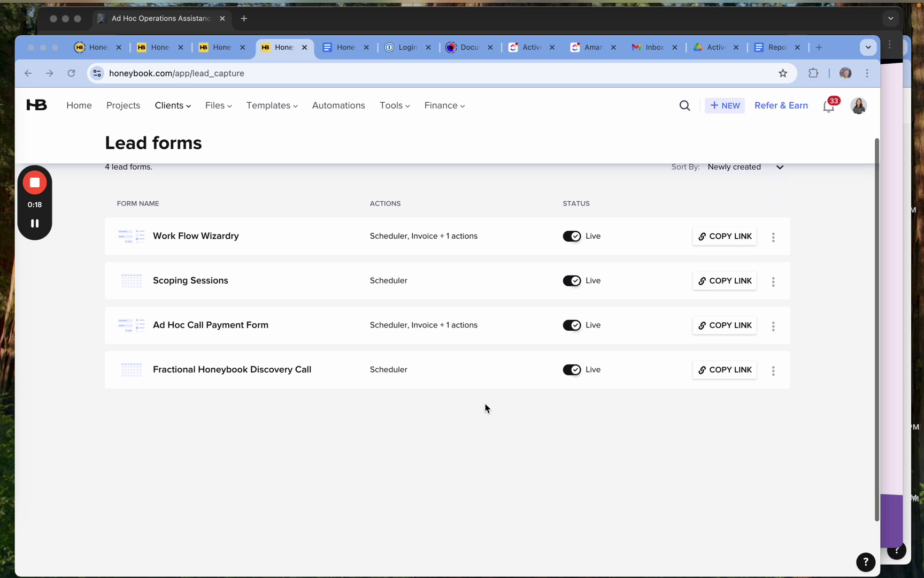The width and height of the screenshot is (924, 578).
Task: Stop the screen recording
Action: tap(35, 182)
